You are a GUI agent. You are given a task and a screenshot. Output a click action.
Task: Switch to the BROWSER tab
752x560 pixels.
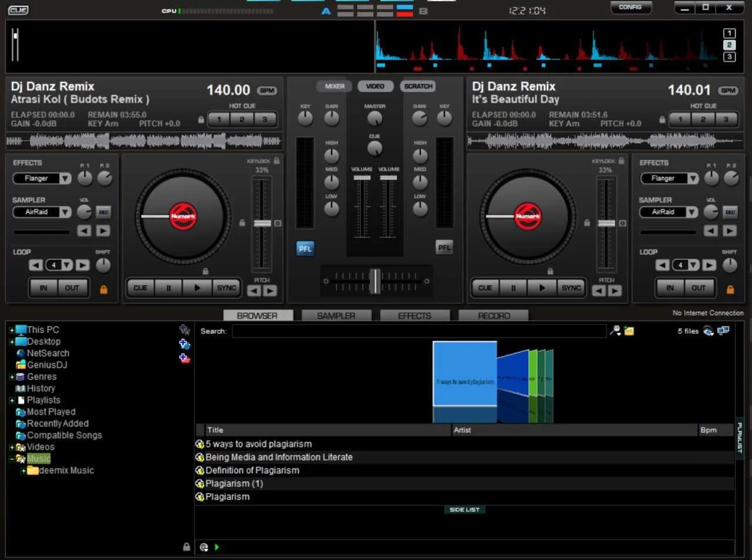pos(257,316)
